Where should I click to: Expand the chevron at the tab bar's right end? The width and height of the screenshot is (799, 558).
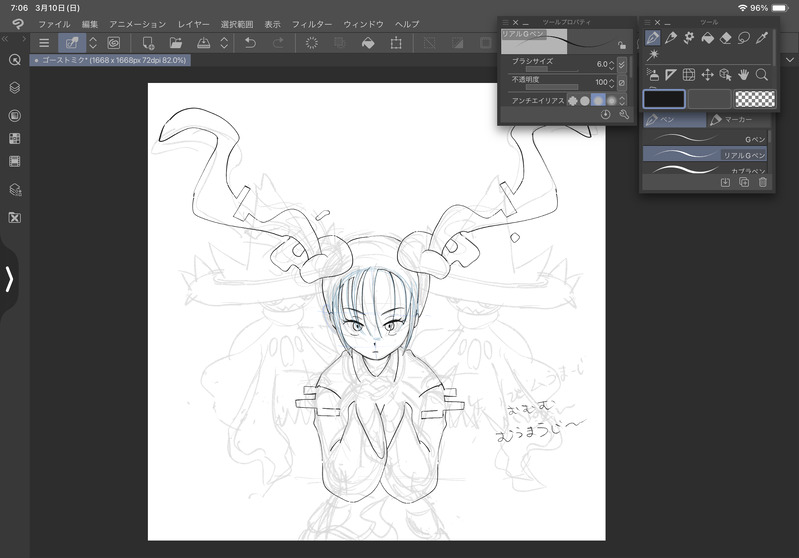click(790, 60)
